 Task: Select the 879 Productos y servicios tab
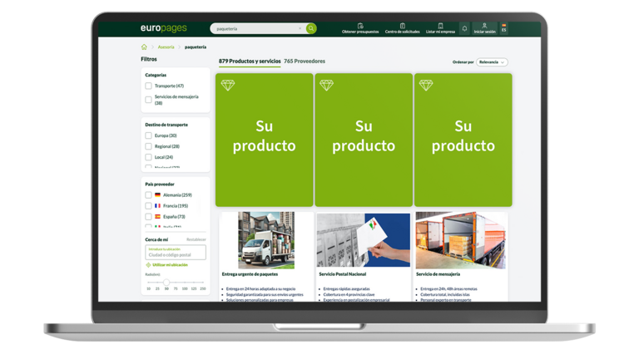249,61
